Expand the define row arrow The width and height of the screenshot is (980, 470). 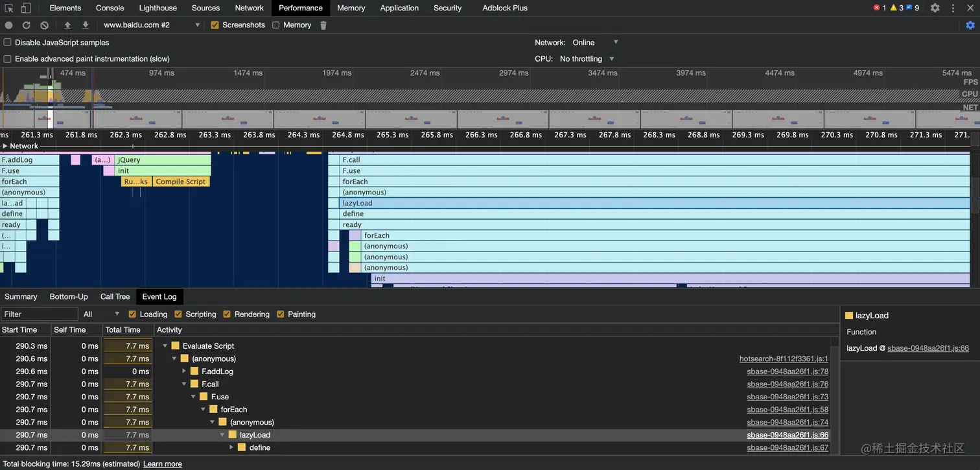tap(231, 448)
